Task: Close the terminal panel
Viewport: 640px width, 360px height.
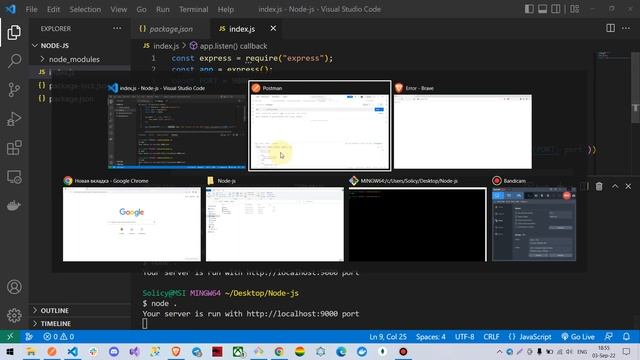Action: [628, 186]
